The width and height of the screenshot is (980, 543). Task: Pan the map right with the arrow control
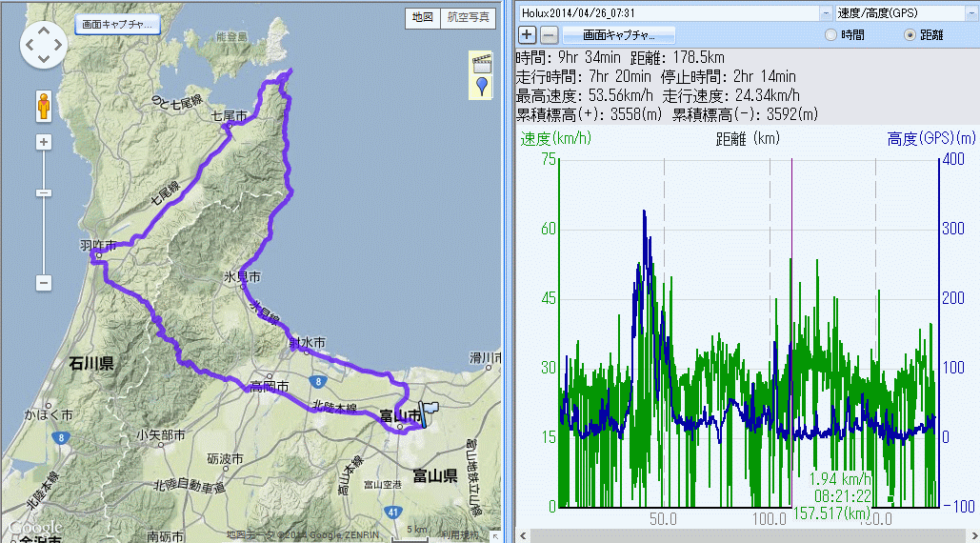coord(58,44)
